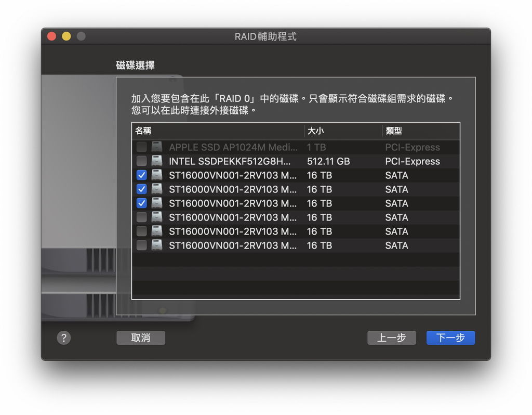
Task: Select the 512.11 GB size cell
Action: pos(328,161)
